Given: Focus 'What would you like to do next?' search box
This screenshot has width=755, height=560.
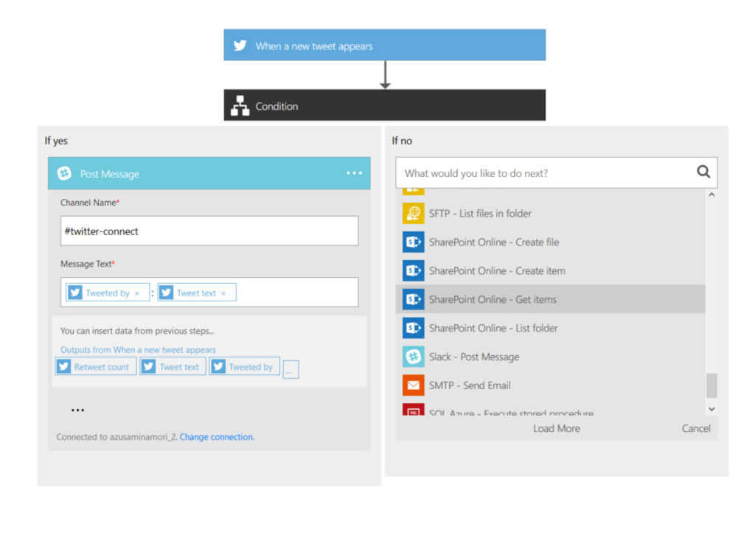Looking at the screenshot, I should [x=556, y=172].
